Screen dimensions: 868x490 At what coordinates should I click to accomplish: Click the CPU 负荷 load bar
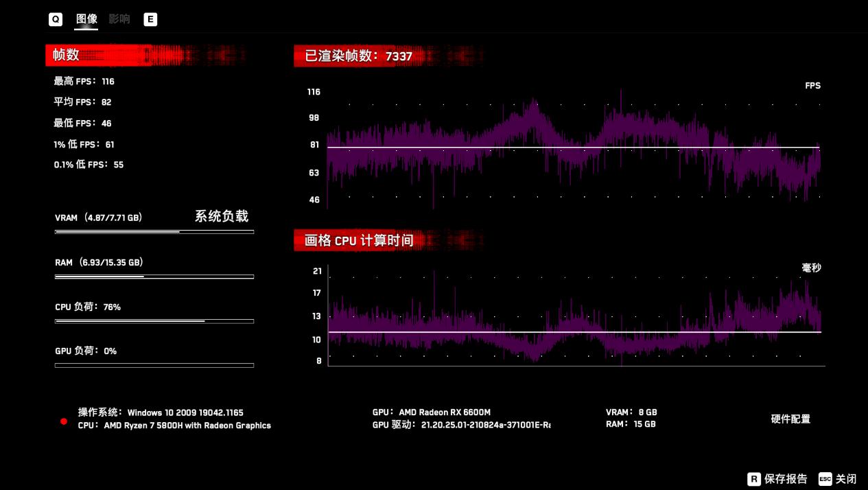tap(154, 321)
